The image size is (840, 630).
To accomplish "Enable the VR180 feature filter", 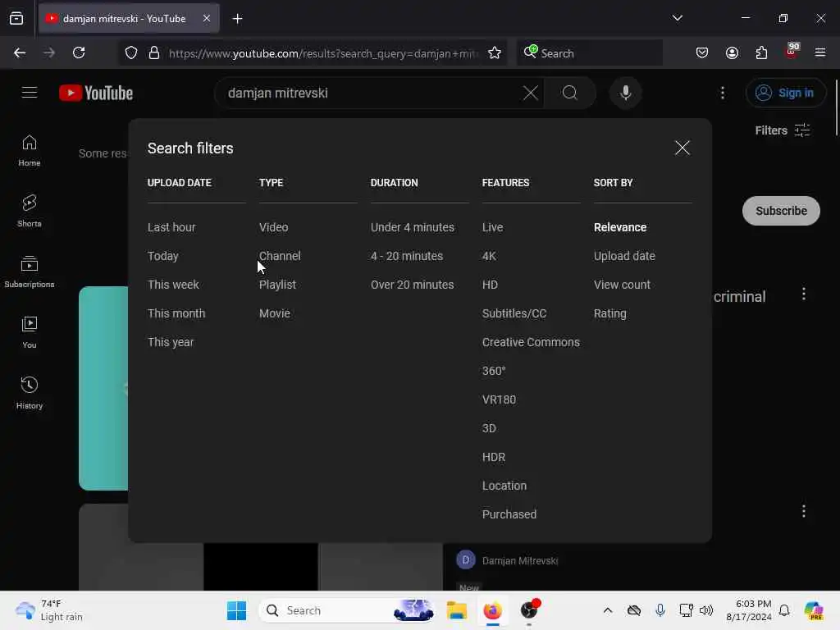I will click(499, 400).
